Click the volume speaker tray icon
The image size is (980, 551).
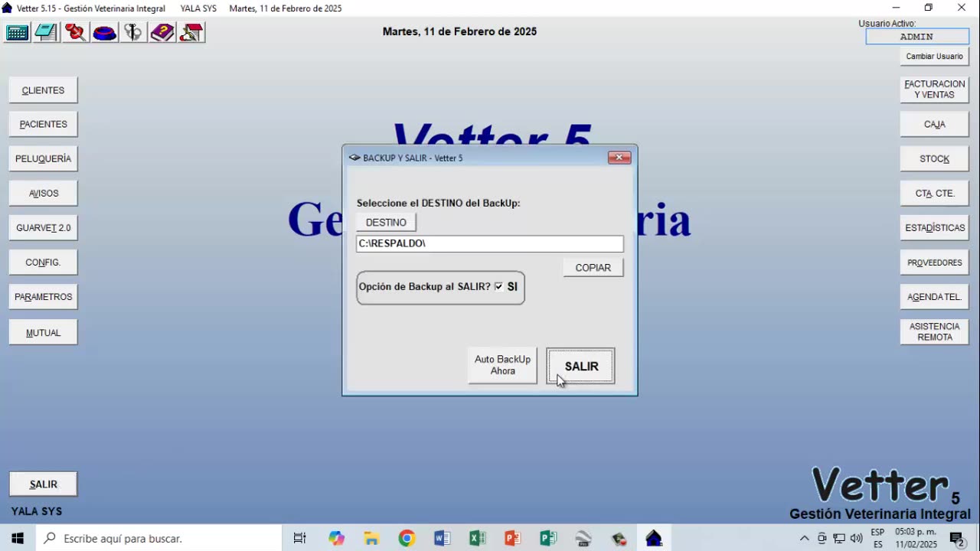click(x=856, y=539)
